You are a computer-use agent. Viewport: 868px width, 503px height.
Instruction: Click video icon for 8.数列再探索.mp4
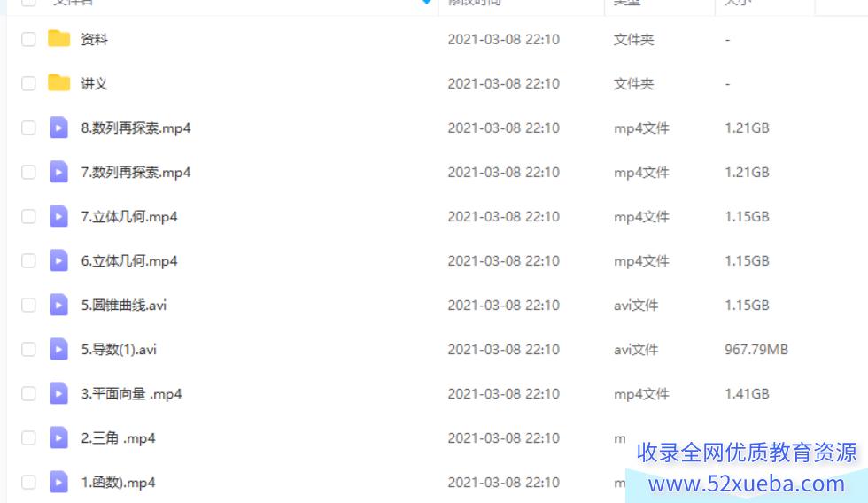[58, 128]
